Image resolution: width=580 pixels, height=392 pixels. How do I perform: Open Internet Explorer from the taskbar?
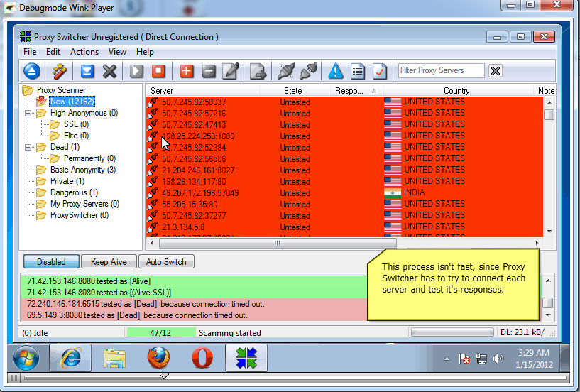pos(70,359)
